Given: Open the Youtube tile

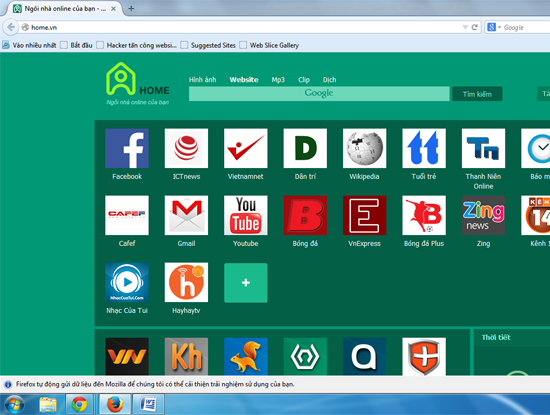Looking at the screenshot, I should tap(246, 215).
